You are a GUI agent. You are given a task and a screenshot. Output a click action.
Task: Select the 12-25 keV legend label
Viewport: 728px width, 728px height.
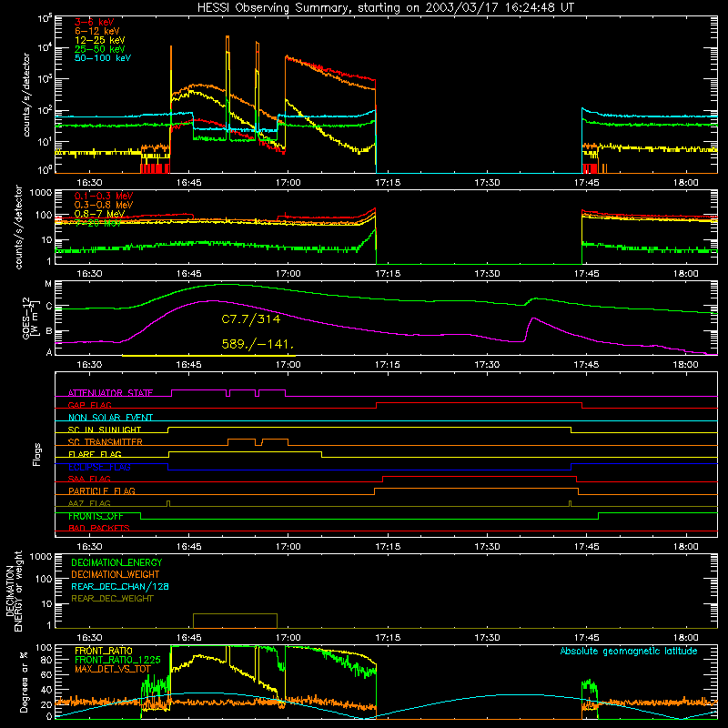click(100, 40)
